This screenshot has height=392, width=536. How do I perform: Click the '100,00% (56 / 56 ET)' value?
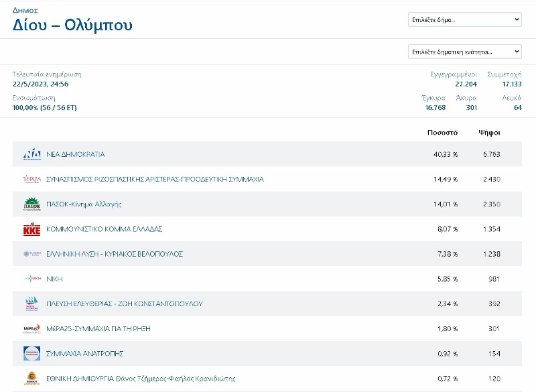(x=44, y=108)
